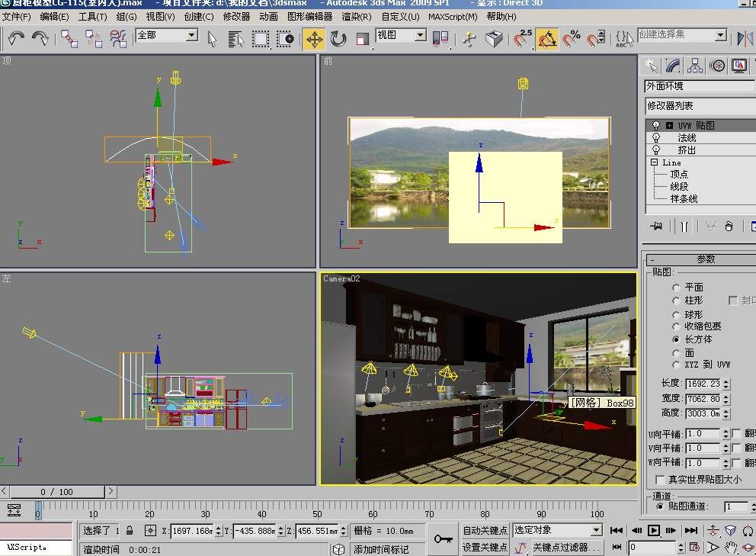Image resolution: width=756 pixels, height=556 pixels.
Task: Click the Pin Stack icon below the modifier stack
Action: click(x=656, y=226)
